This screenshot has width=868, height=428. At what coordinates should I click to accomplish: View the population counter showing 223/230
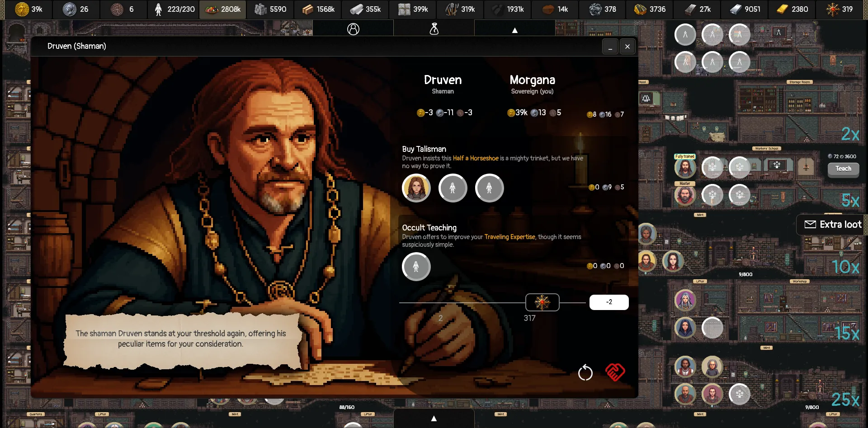pos(174,8)
